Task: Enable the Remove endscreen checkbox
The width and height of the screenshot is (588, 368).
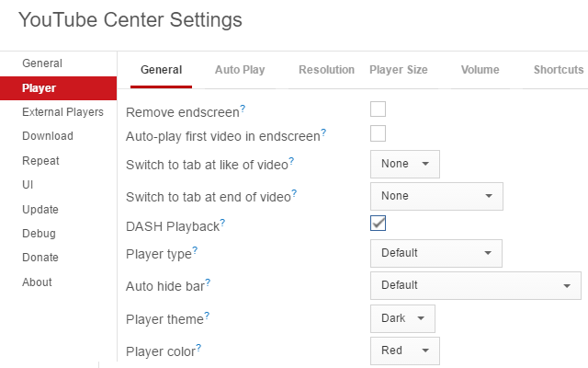Action: point(378,109)
